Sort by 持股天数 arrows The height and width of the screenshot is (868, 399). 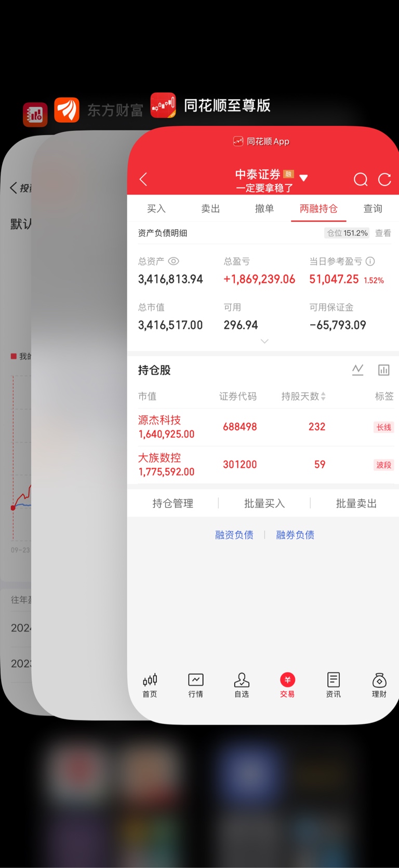[x=323, y=396]
